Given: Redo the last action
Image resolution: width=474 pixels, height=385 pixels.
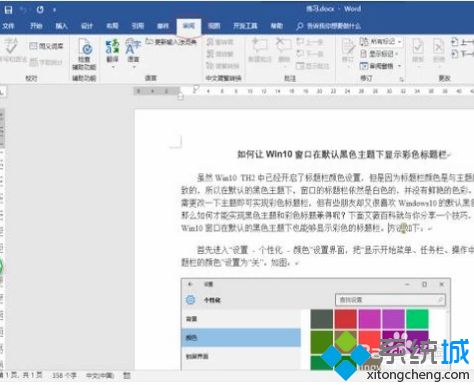Looking at the screenshot, I should coord(40,9).
